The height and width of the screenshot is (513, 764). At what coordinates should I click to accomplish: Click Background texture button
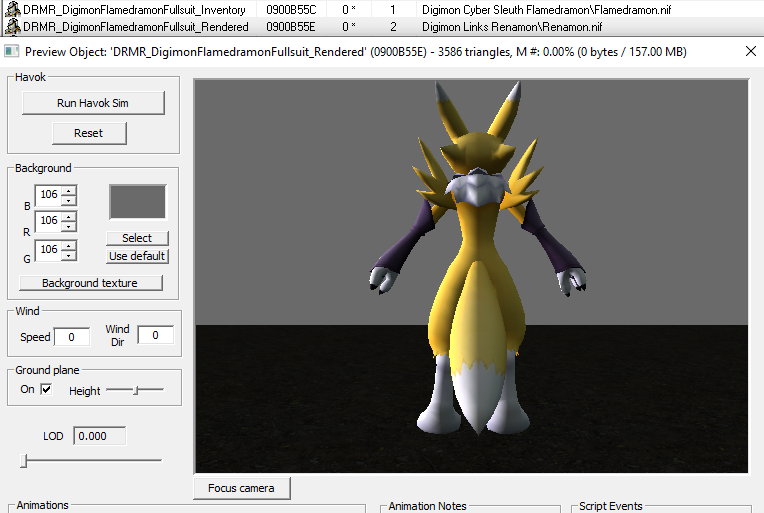(91, 283)
